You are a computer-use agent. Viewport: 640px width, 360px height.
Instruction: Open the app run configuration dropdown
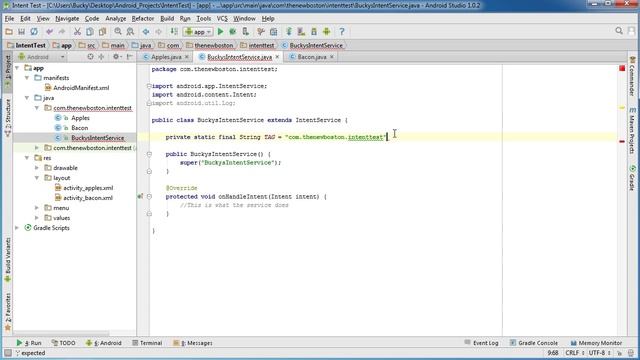point(198,31)
